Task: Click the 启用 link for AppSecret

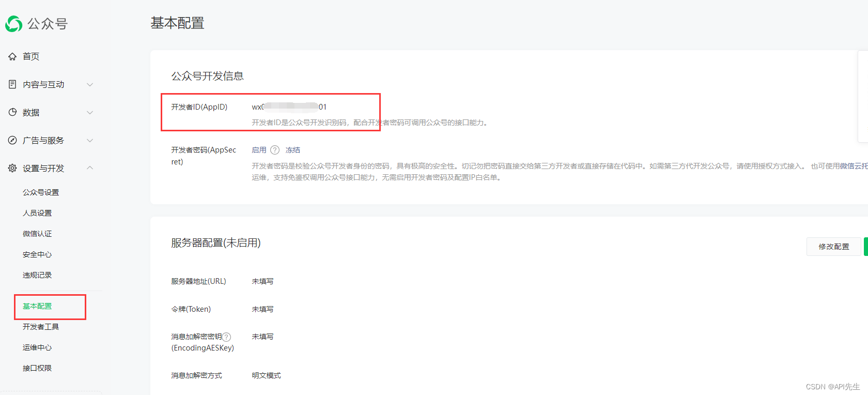Action: (259, 150)
